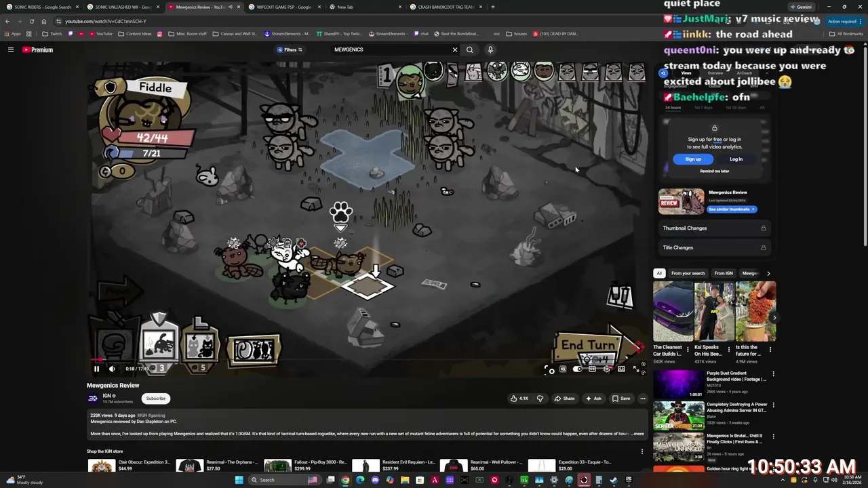Image resolution: width=868 pixels, height=488 pixels.
Task: Share the video
Action: pyautogui.click(x=564, y=399)
